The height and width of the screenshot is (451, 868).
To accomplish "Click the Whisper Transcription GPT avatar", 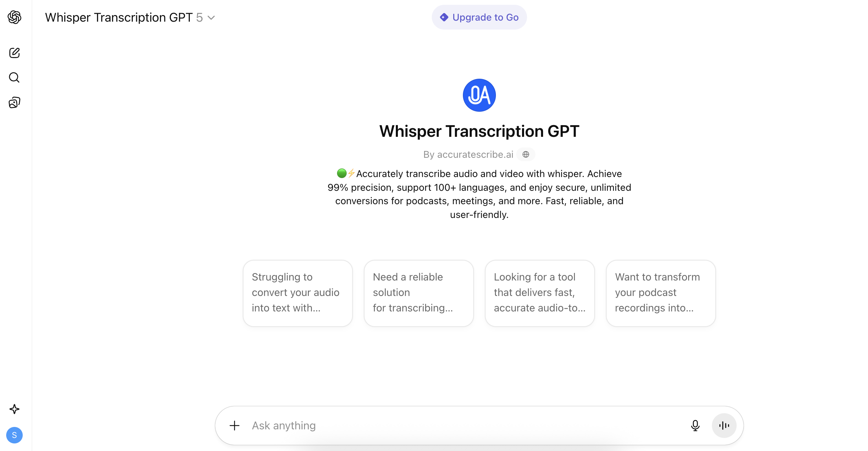I will click(479, 95).
